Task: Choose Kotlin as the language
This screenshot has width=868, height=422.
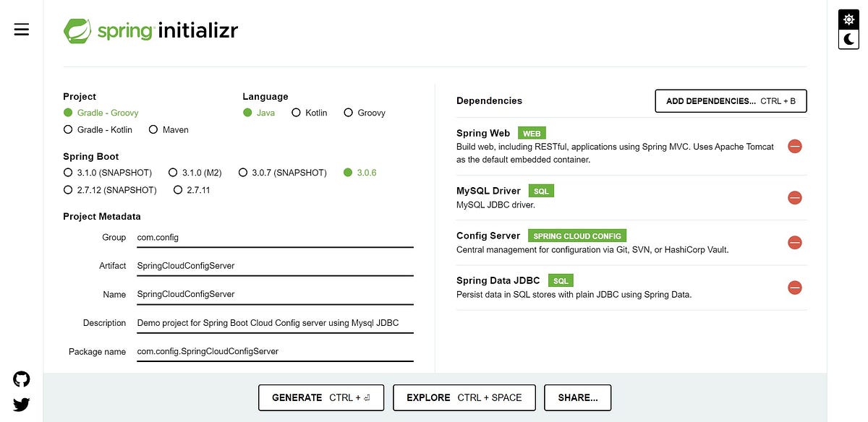Action: coord(296,113)
